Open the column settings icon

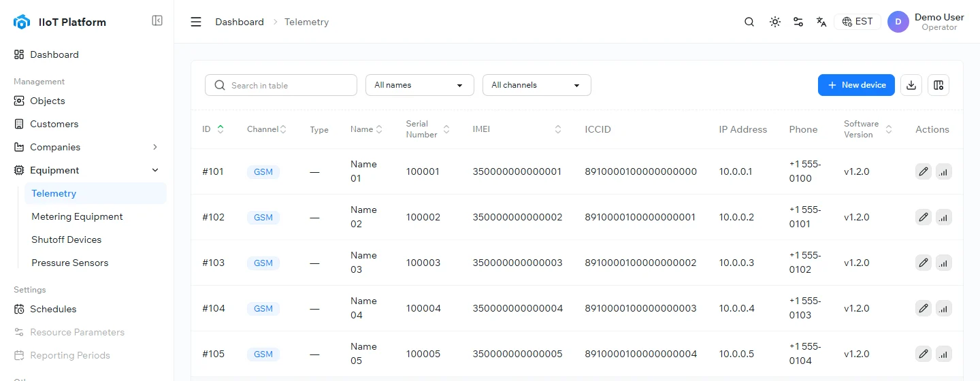click(x=938, y=85)
